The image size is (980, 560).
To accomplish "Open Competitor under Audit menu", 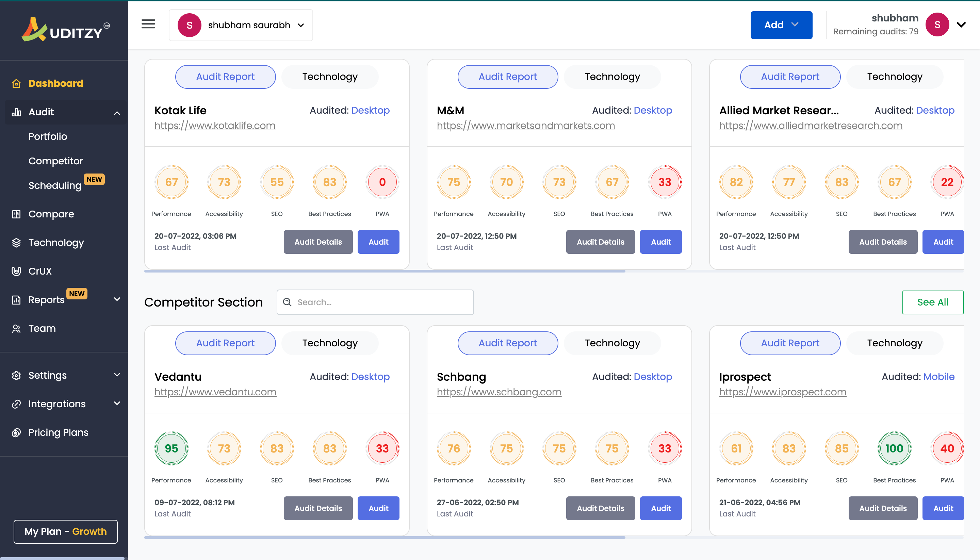I will click(56, 161).
